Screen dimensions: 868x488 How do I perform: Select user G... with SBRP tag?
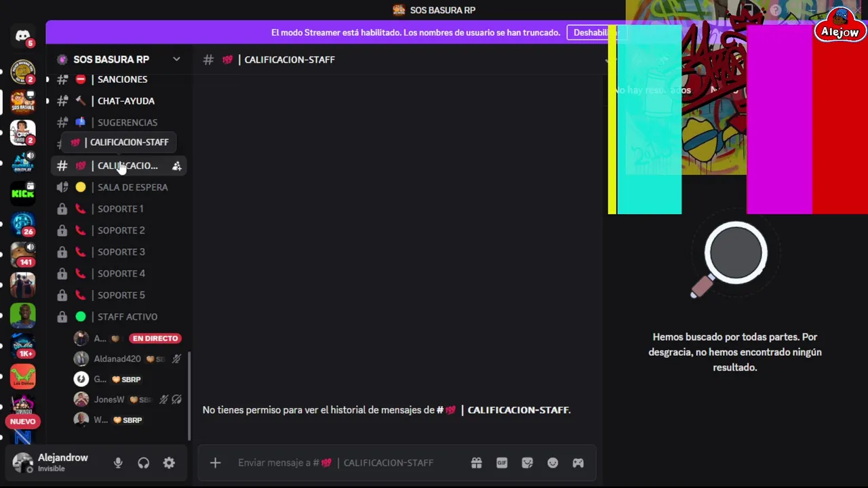tap(127, 380)
